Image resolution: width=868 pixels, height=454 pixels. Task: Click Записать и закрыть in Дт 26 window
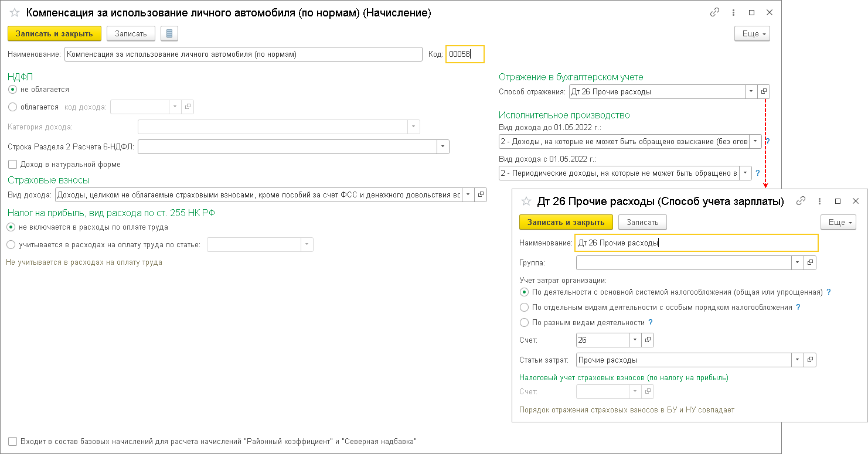566,222
